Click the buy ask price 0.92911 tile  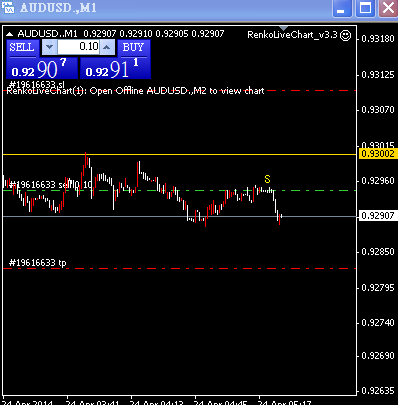pos(115,68)
